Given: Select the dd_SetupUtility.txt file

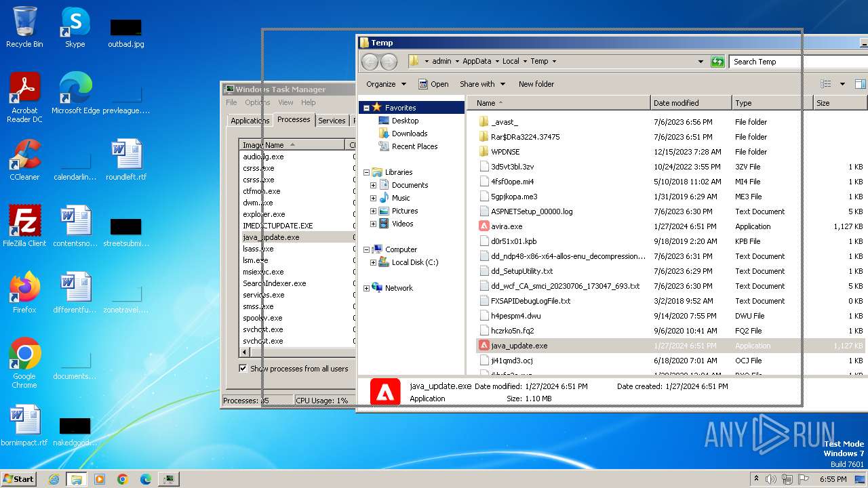Looking at the screenshot, I should pyautogui.click(x=521, y=271).
